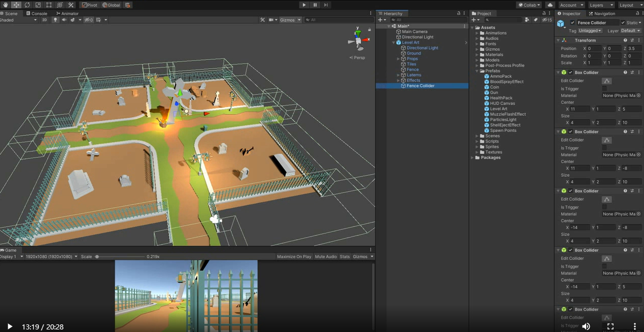This screenshot has height=332, width=644.
Task: Select the Rotate tool
Action: click(x=27, y=5)
